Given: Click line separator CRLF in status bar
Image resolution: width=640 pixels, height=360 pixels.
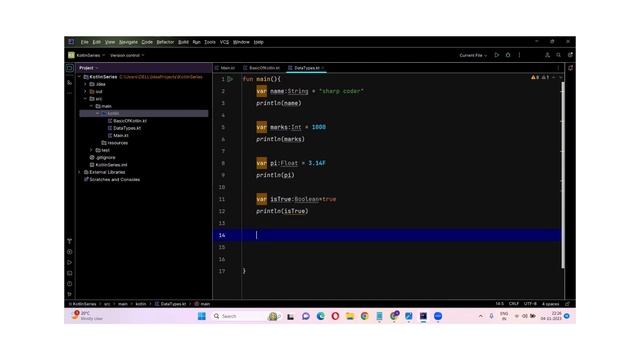Looking at the screenshot, I should click(514, 304).
